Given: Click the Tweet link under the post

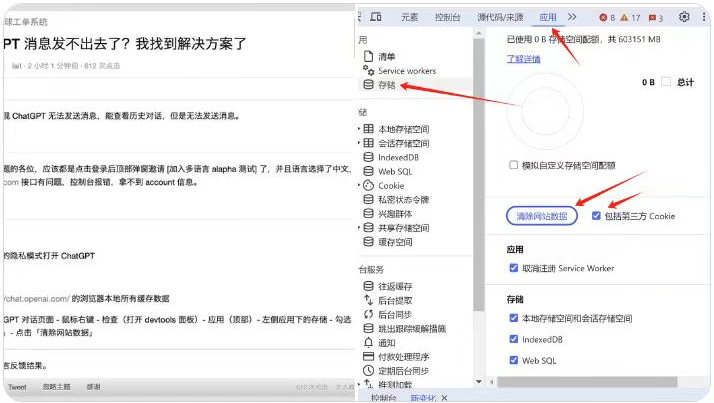Looking at the screenshot, I should (17, 387).
